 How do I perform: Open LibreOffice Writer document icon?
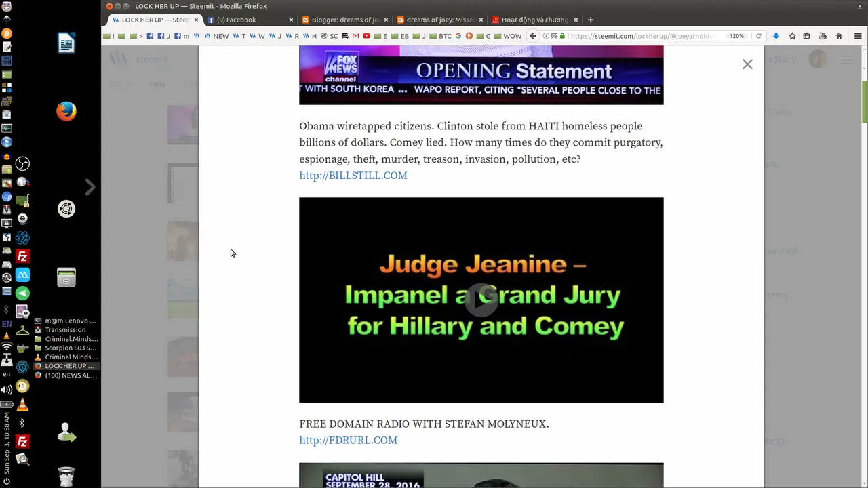click(66, 43)
